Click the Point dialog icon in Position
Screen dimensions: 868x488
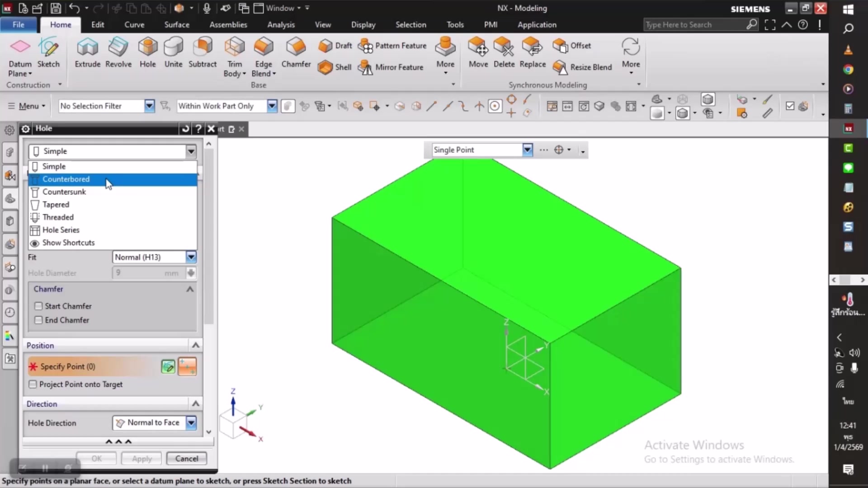pos(187,366)
